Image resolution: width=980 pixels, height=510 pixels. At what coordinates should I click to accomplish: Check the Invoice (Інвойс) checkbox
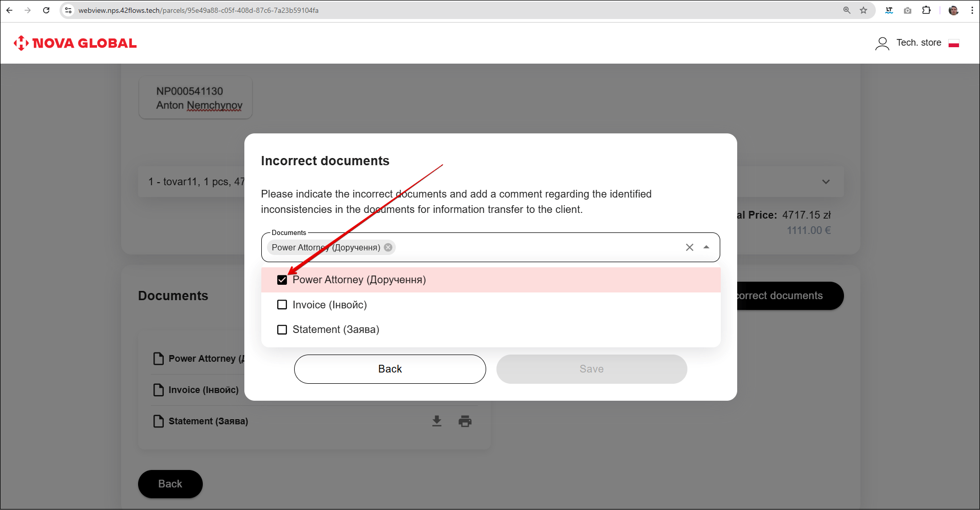(x=282, y=305)
